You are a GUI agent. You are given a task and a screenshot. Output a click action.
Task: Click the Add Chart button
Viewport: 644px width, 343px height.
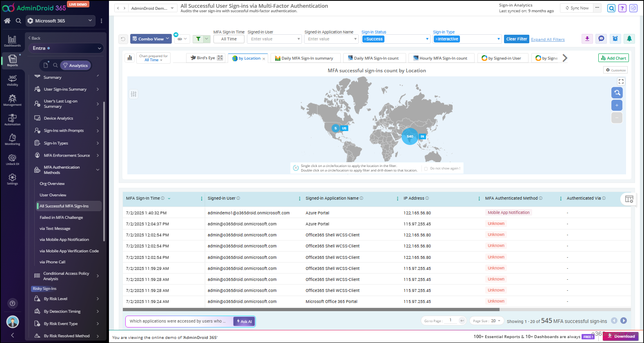(x=613, y=58)
